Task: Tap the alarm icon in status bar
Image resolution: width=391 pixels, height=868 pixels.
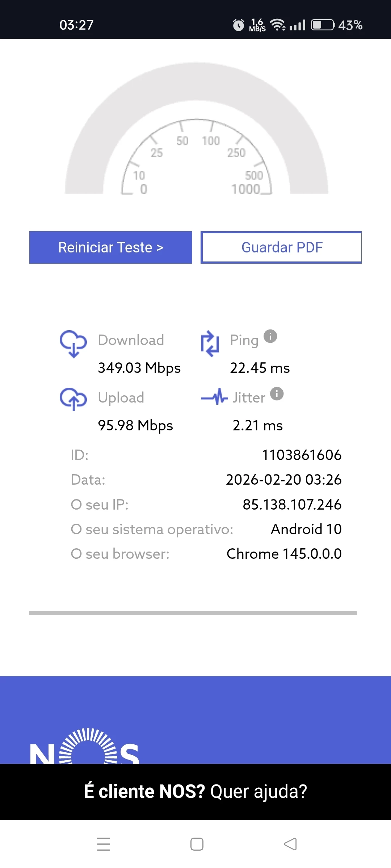Action: [x=238, y=25]
